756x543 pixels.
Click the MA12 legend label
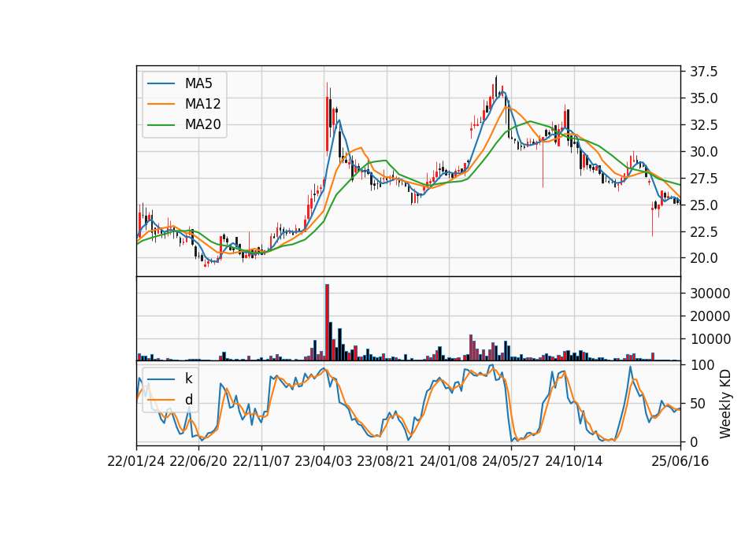(202, 104)
